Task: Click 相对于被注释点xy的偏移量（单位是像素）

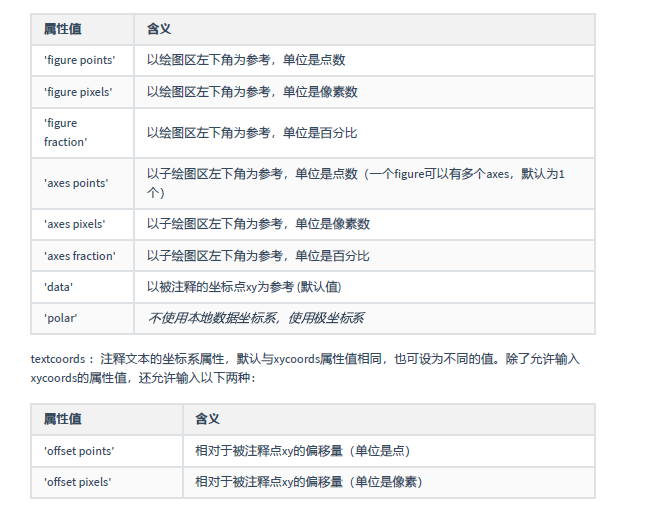Action: [309, 482]
